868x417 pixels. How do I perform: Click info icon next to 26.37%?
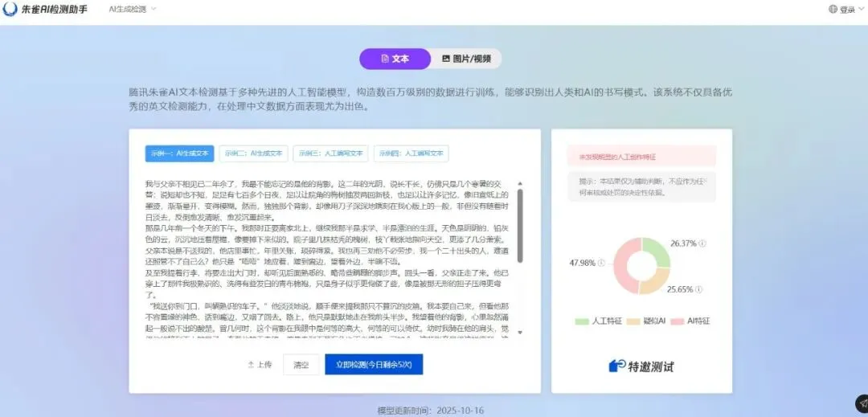click(702, 243)
